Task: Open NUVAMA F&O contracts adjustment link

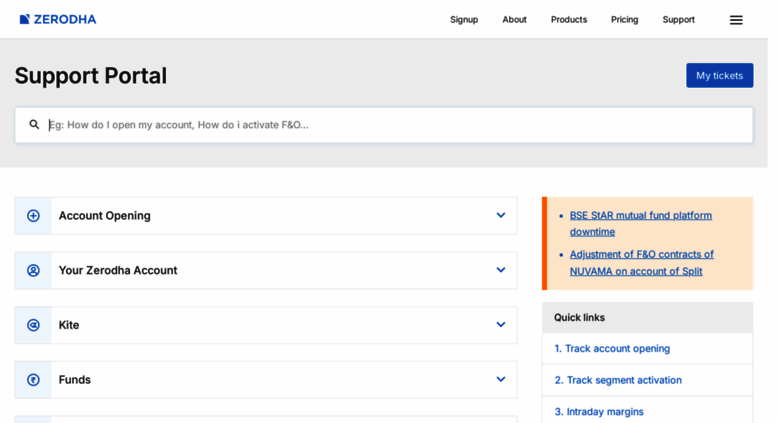Action: pos(642,263)
